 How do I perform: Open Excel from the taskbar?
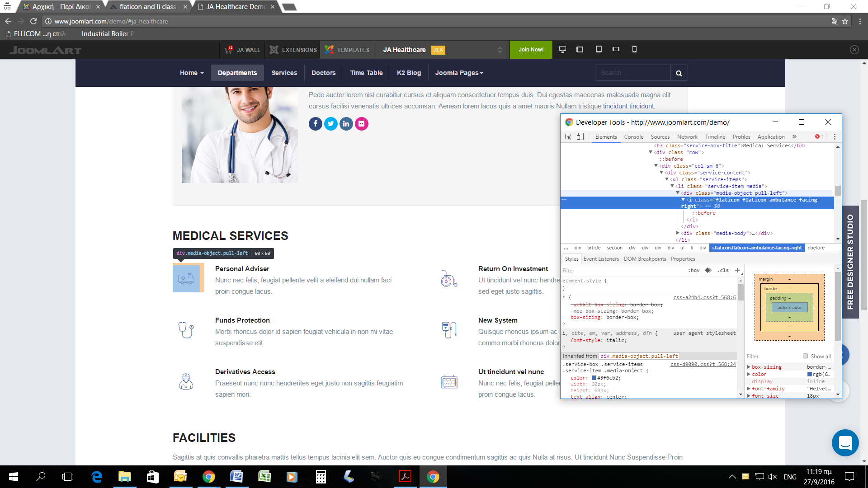tap(264, 477)
